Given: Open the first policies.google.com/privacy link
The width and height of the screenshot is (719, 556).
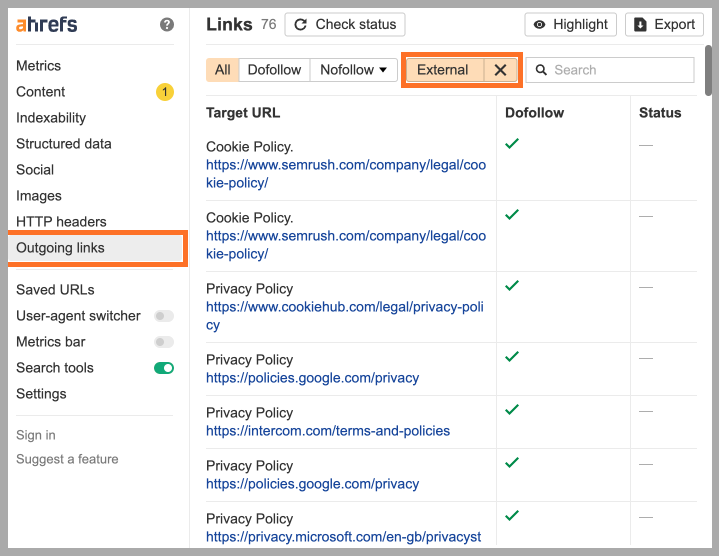Looking at the screenshot, I should pos(312,378).
